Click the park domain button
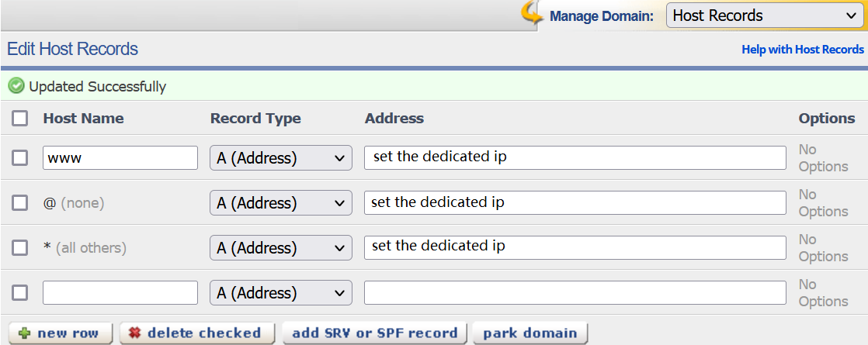Image resolution: width=868 pixels, height=345 pixels. tap(529, 333)
